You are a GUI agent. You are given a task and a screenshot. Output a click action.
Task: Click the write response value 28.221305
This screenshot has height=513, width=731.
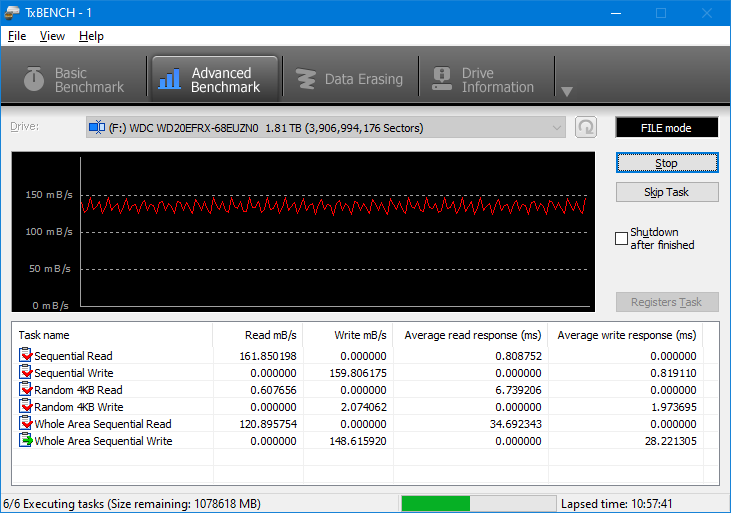[671, 441]
